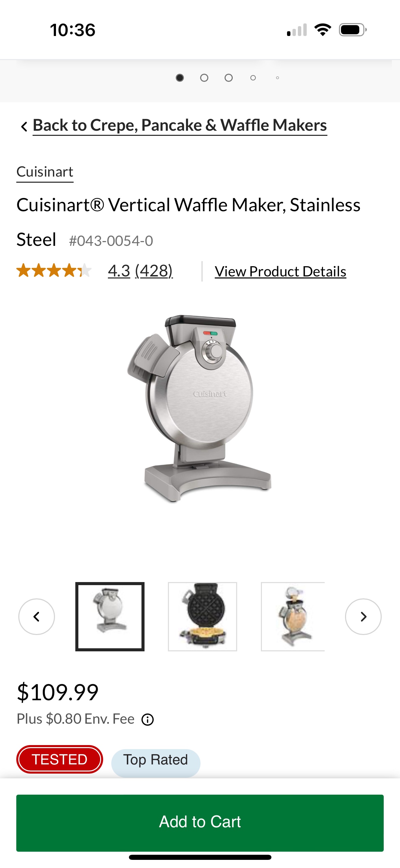The height and width of the screenshot is (868, 400).
Task: Tap main waffle maker product image
Action: coord(199,409)
